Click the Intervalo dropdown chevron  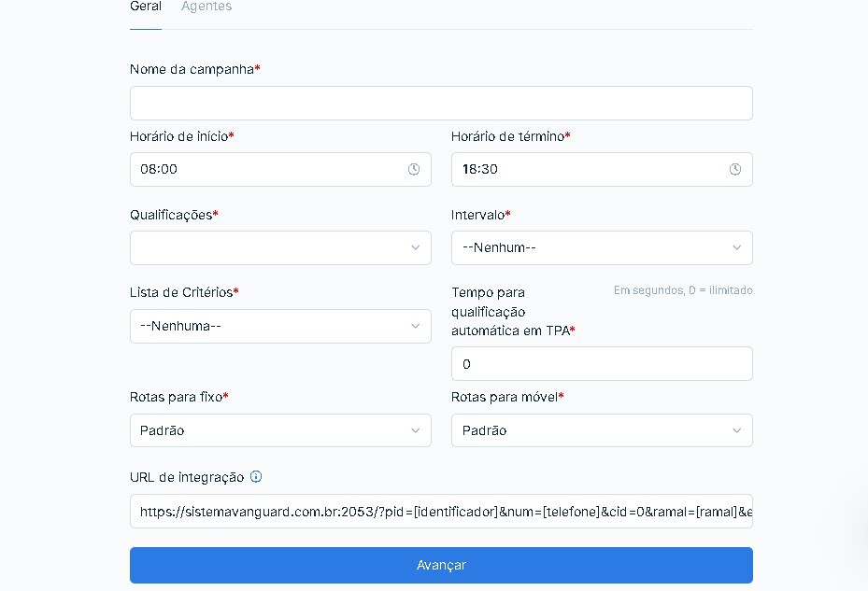coord(737,248)
